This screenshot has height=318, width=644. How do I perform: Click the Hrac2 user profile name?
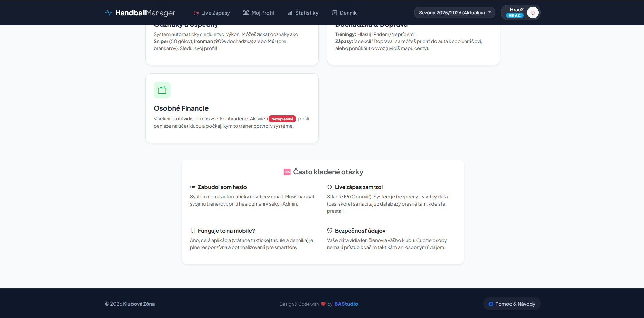516,10
